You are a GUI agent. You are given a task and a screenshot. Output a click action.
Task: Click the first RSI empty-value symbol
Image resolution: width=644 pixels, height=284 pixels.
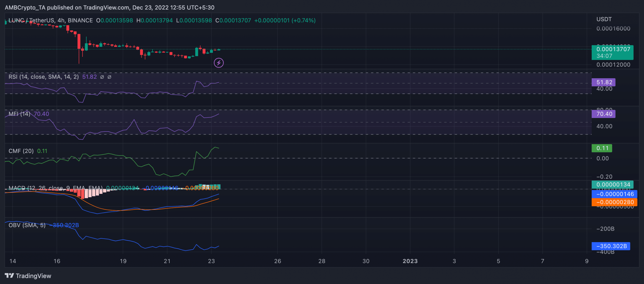click(x=102, y=77)
